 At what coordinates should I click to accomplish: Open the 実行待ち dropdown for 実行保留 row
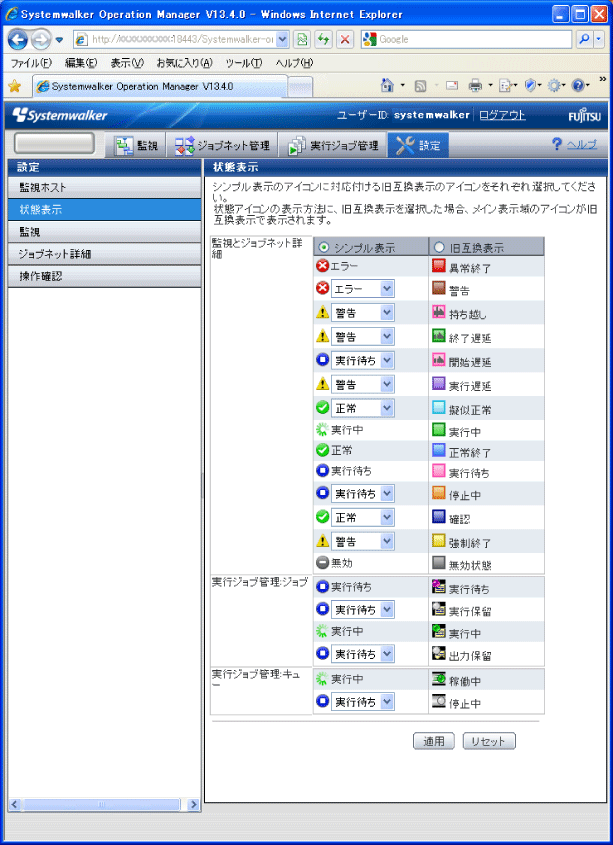[x=362, y=609]
